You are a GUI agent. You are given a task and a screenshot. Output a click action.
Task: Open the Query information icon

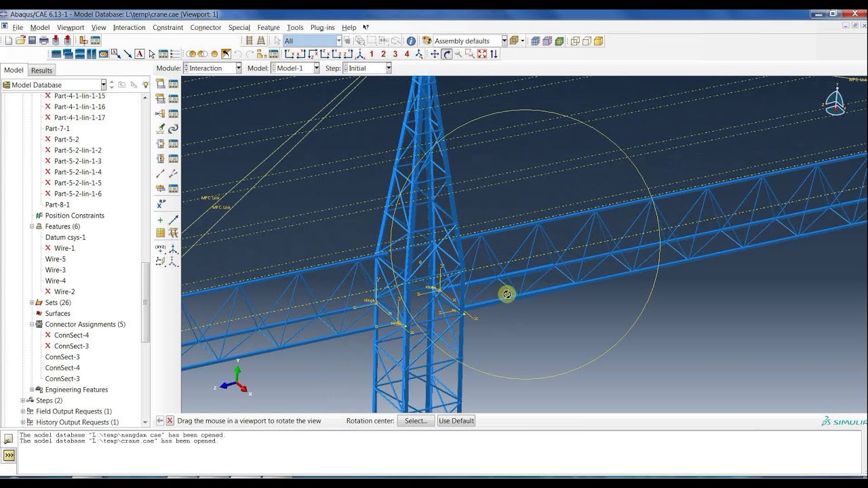click(411, 41)
